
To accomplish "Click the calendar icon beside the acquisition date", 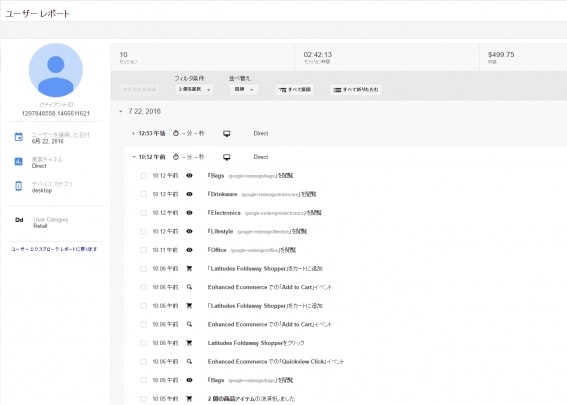I will [18, 137].
